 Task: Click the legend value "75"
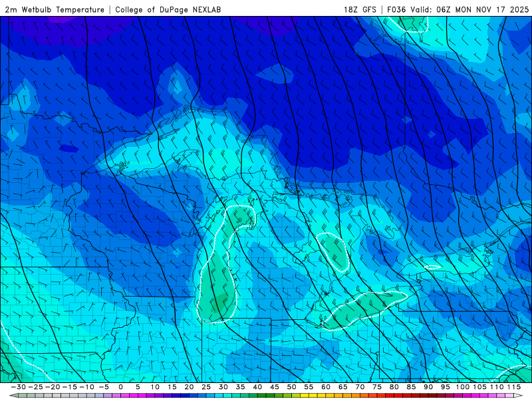coord(377,387)
